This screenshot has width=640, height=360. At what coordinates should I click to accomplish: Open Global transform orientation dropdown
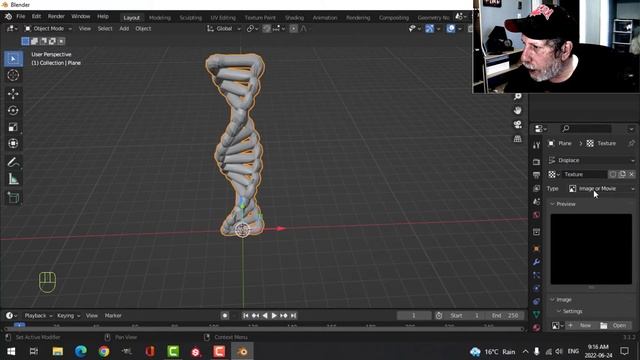coord(224,29)
